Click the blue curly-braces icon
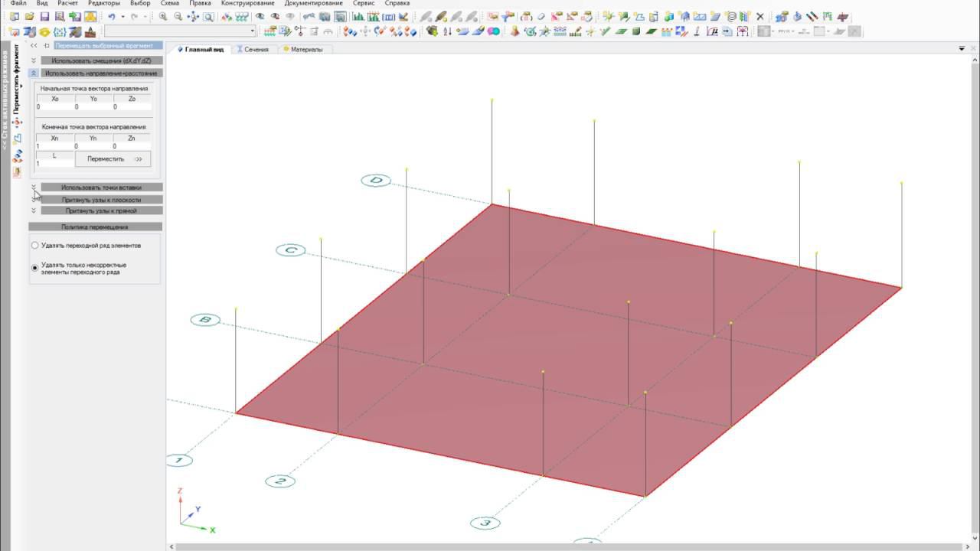 [x=60, y=31]
